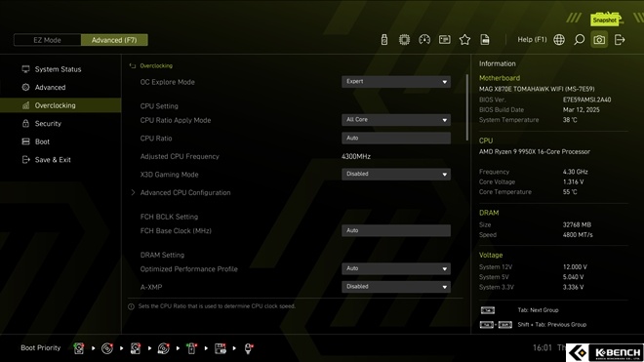The width and height of the screenshot is (644, 362).
Task: Click the 16:01 clock display
Action: click(x=543, y=348)
